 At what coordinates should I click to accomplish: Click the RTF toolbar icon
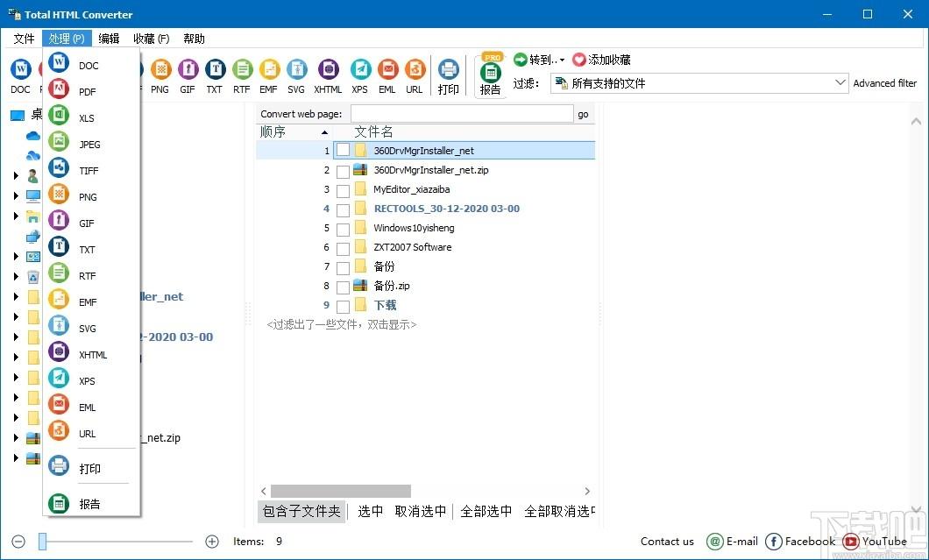click(x=242, y=77)
